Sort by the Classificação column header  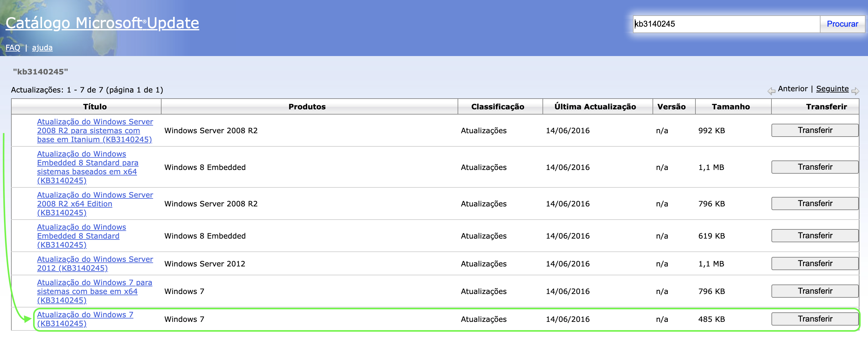click(x=497, y=107)
